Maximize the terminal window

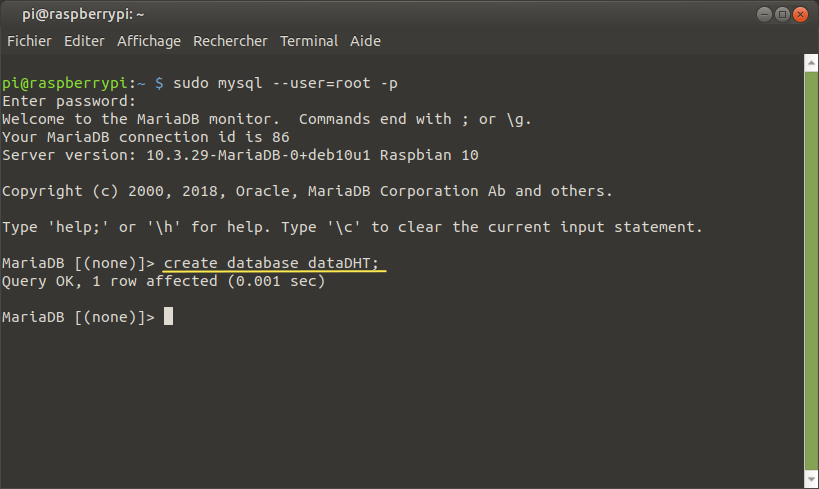tap(782, 15)
